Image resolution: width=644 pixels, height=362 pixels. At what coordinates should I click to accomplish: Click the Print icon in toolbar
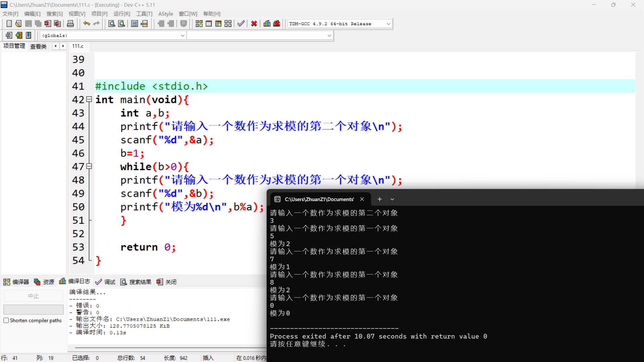click(x=70, y=24)
